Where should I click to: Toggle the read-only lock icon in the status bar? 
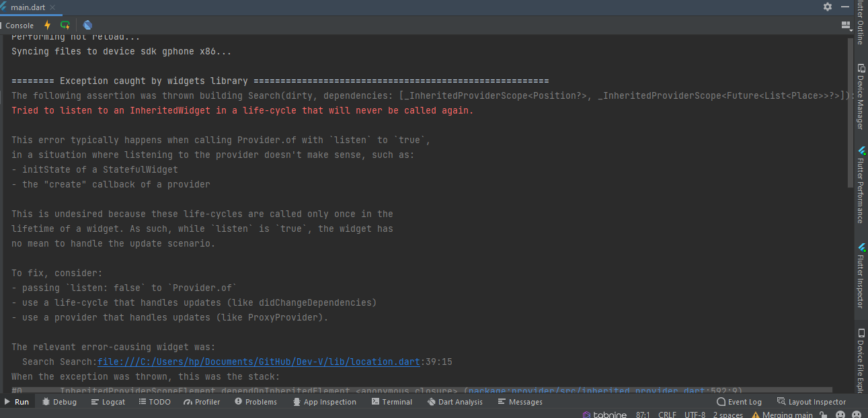823,415
